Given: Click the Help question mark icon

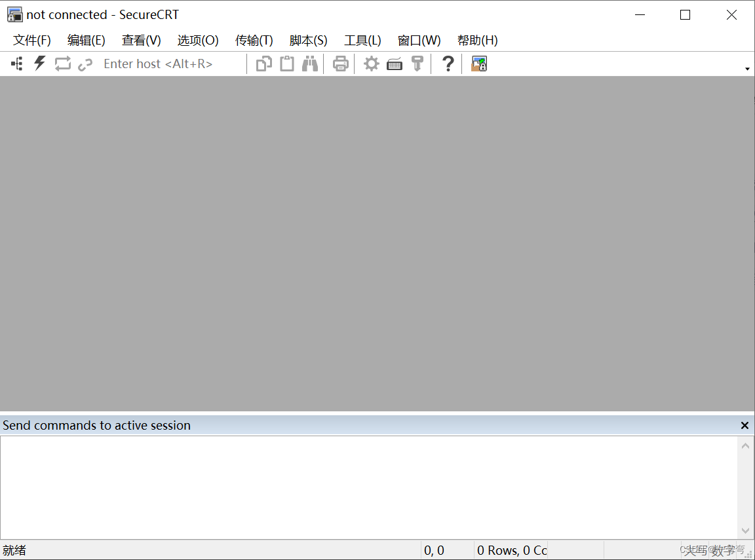Looking at the screenshot, I should coord(447,64).
